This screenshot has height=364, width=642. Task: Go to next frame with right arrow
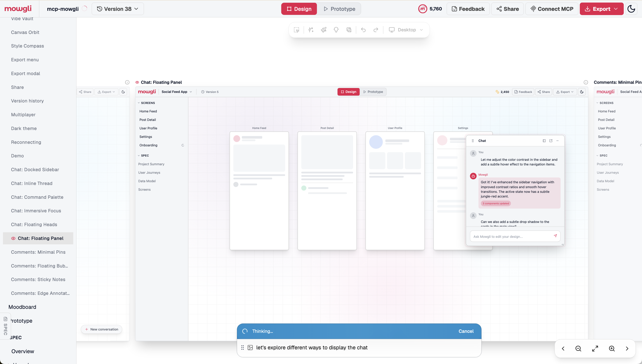[627, 349]
